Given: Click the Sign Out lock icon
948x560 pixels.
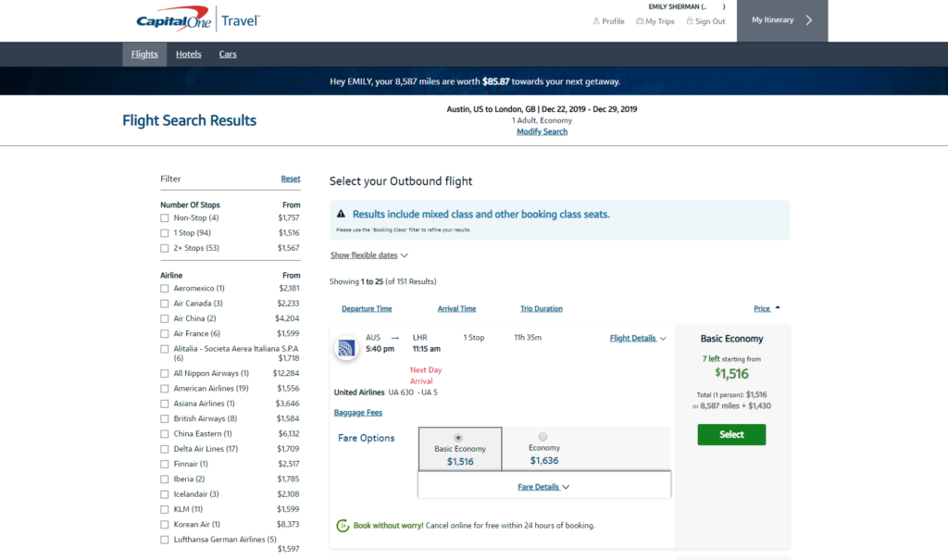Looking at the screenshot, I should (x=690, y=21).
